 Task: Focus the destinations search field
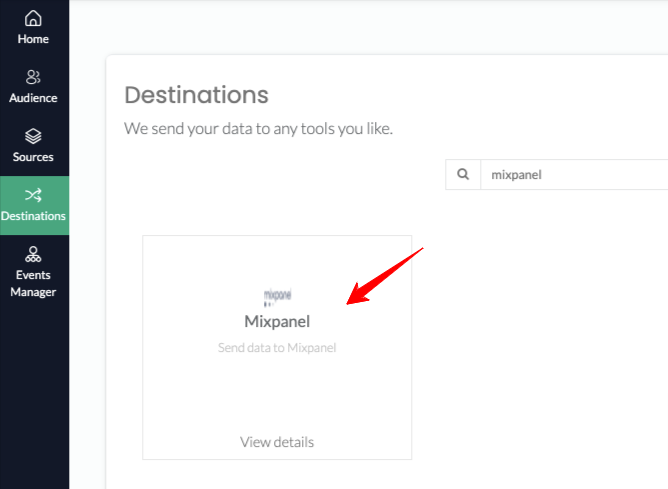[574, 175]
